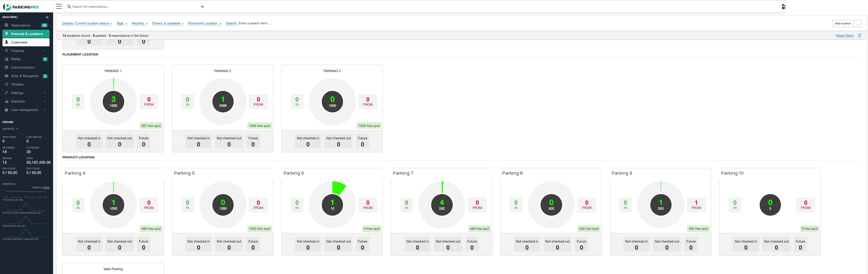Expand the Statistics submenu plus sign
This screenshot has width=868, height=274.
click(x=45, y=101)
